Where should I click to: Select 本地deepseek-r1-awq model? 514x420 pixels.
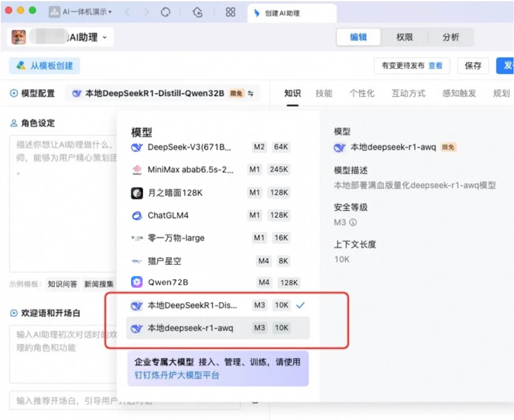(218, 328)
